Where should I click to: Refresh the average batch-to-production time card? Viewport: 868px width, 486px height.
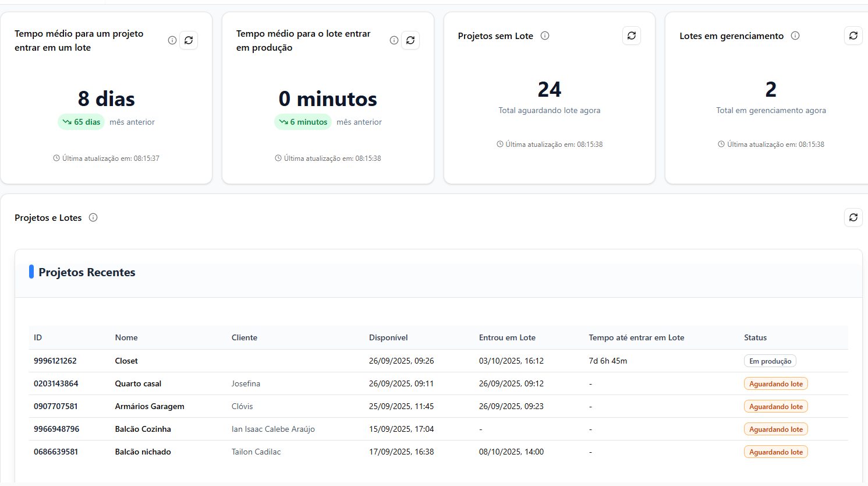(410, 40)
